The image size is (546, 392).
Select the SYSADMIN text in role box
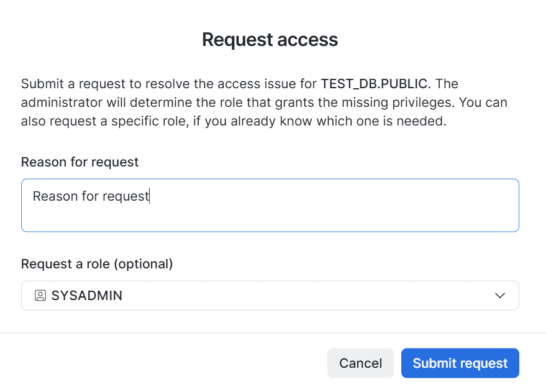pyautogui.click(x=87, y=296)
